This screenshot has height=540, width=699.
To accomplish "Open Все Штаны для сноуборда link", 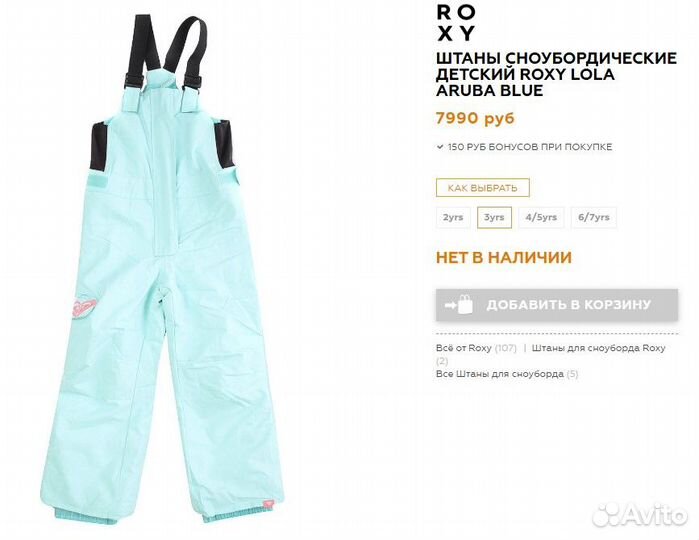I will 500,374.
